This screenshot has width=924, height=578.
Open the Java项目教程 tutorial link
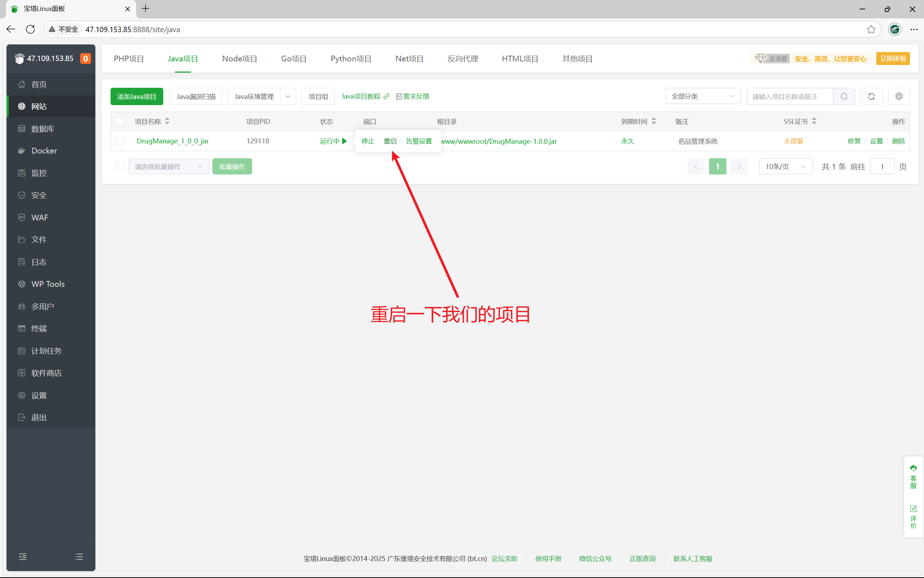pos(361,96)
